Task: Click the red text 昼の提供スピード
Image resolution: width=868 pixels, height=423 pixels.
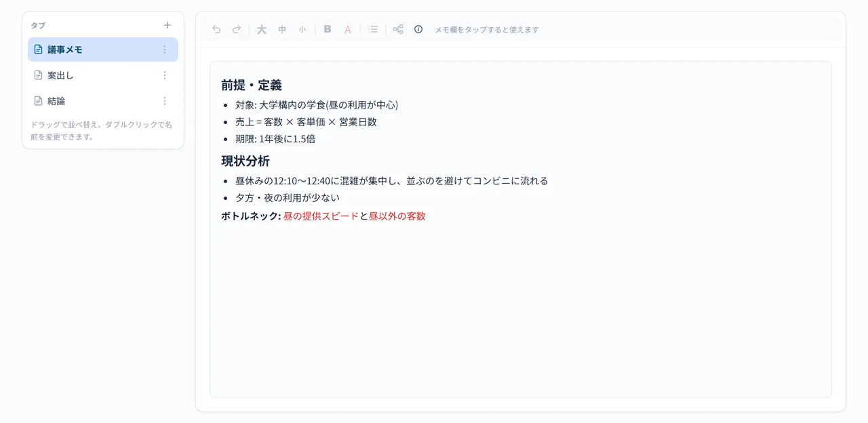Action: [321, 216]
